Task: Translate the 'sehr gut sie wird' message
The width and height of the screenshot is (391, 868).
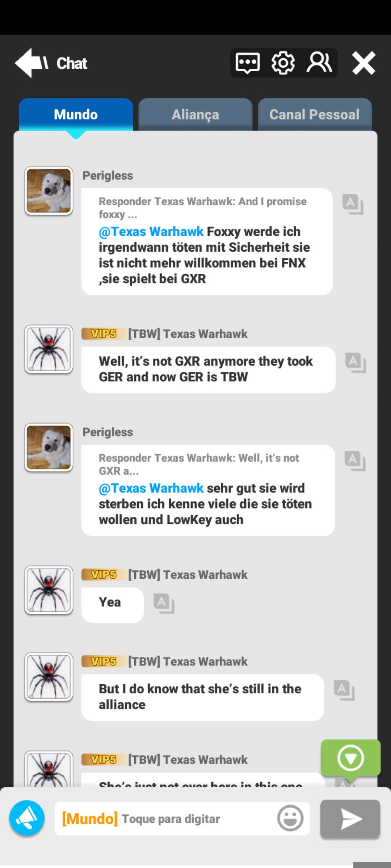Action: 355,461
